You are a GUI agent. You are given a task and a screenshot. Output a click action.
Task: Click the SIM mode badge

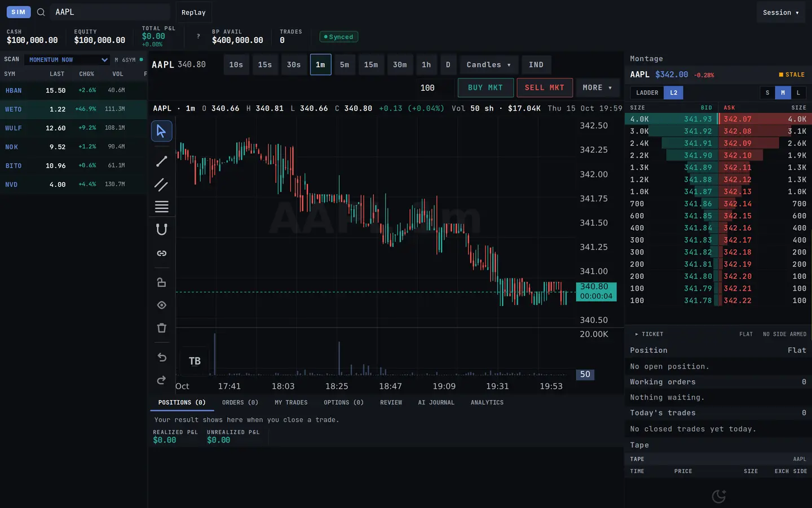pos(19,12)
